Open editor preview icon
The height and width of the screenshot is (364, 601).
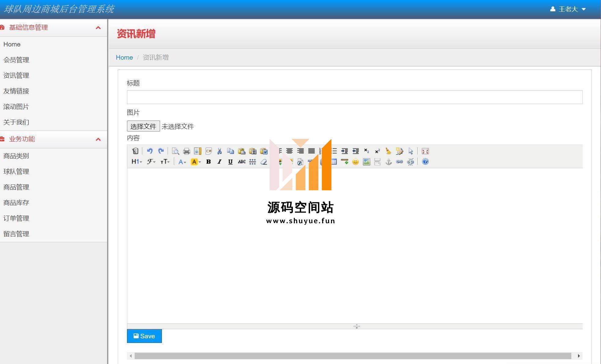tap(175, 151)
